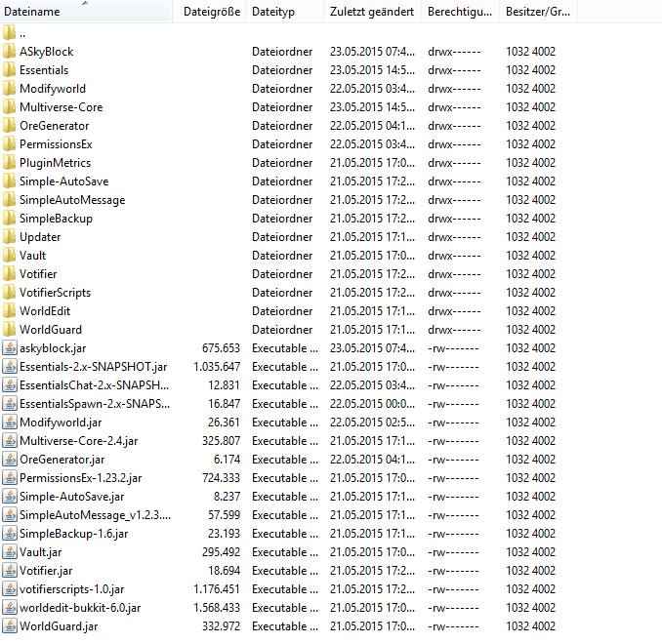Click the PluginMetrics folder icon
662x644 pixels.
[10, 163]
